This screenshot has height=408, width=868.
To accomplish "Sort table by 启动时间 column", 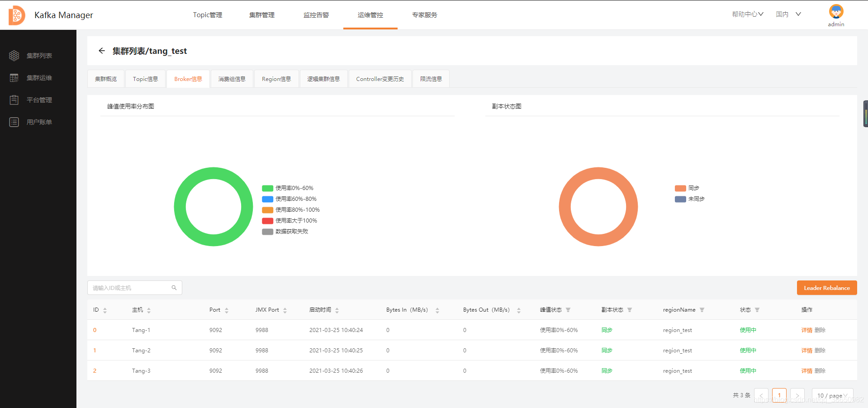I will pyautogui.click(x=337, y=310).
